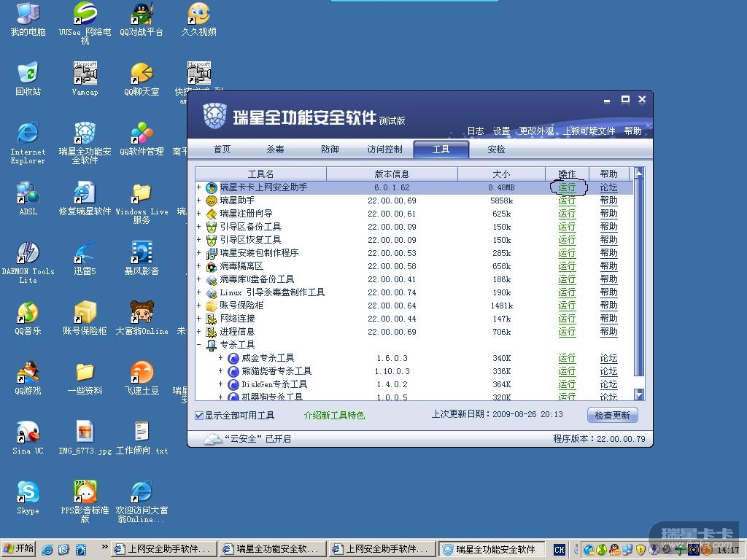
Task: Click 更改外观 in top menu
Action: click(x=536, y=131)
